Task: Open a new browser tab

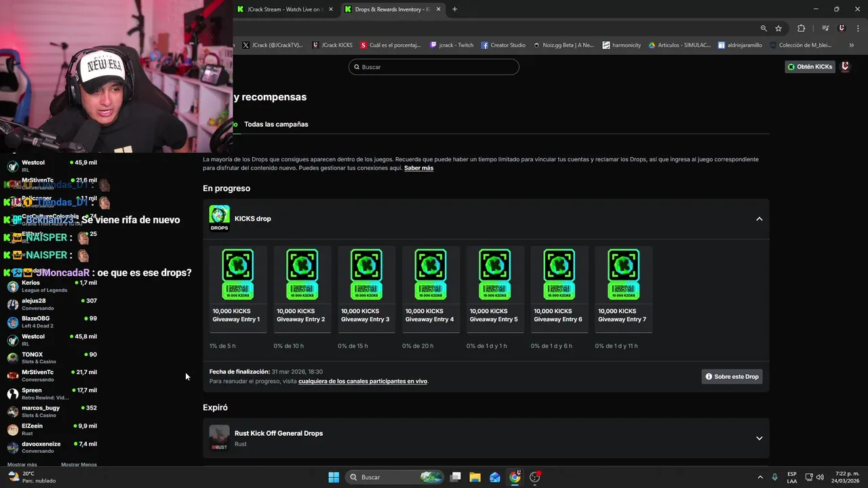Action: click(454, 9)
